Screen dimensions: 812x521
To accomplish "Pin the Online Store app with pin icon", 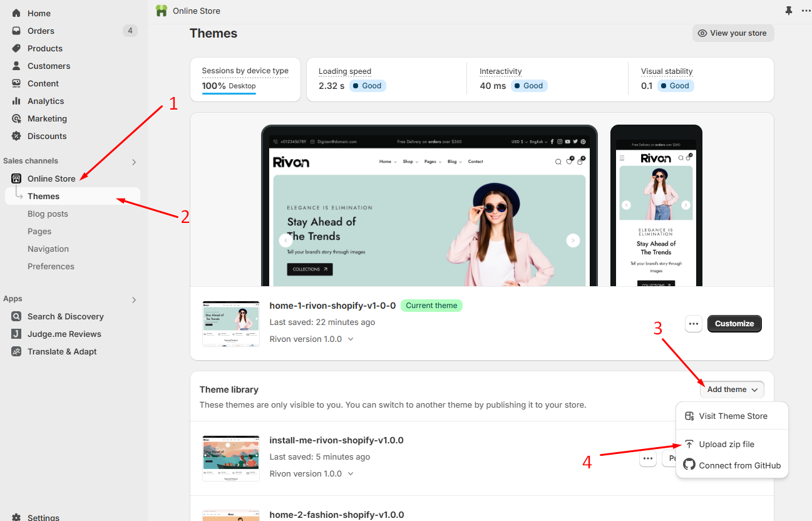I will [789, 11].
